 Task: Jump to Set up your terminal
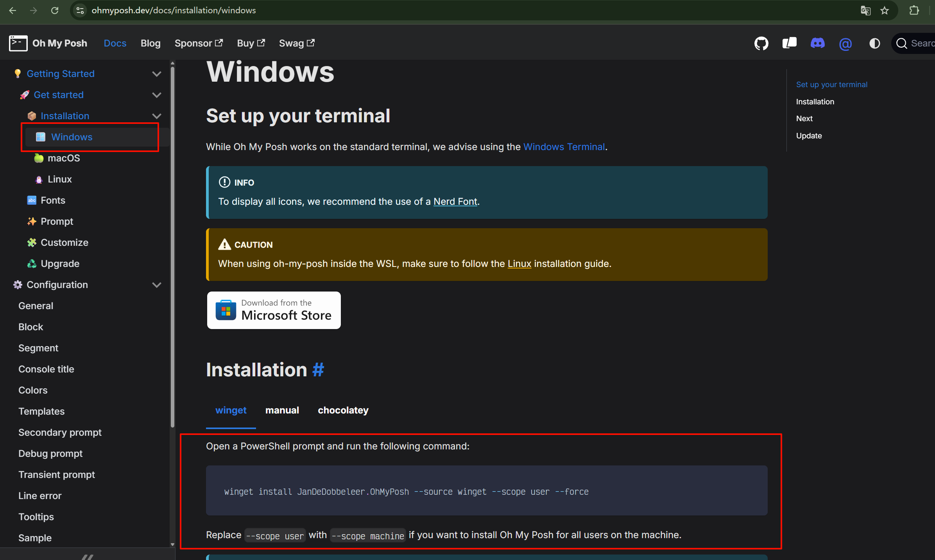pos(831,85)
